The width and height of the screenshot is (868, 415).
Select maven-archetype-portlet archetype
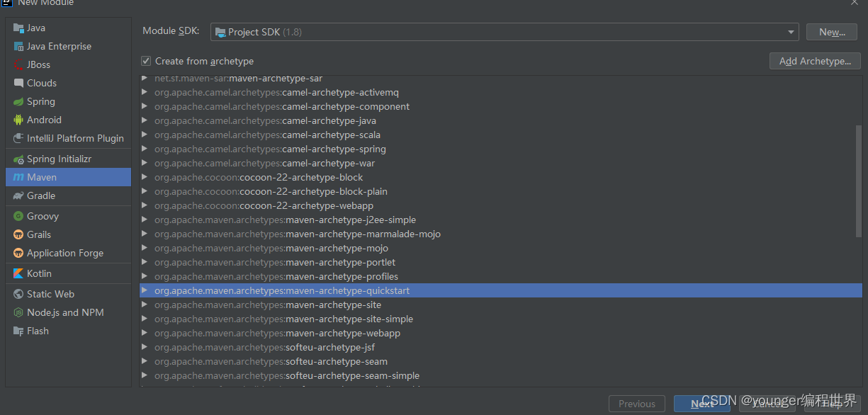click(500, 262)
